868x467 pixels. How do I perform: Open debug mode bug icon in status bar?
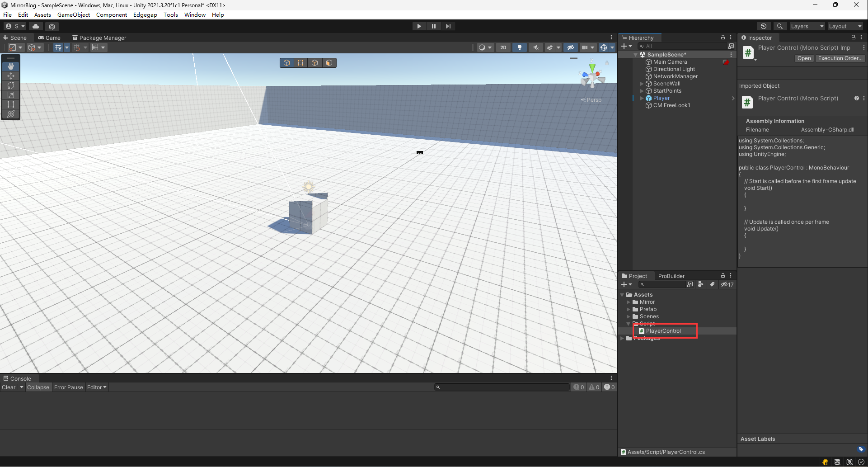826,462
